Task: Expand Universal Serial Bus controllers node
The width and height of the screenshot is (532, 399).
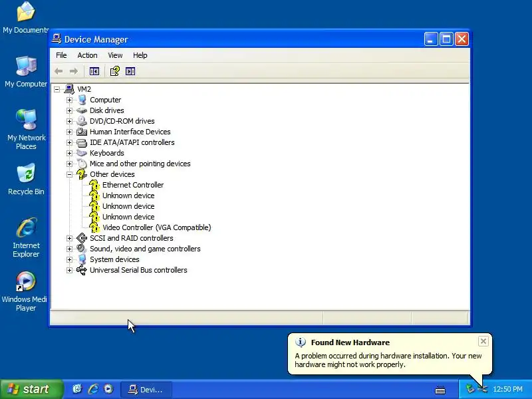Action: pyautogui.click(x=70, y=270)
